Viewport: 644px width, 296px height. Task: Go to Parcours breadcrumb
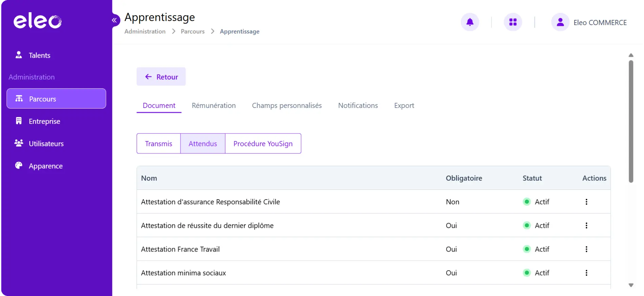pos(193,32)
